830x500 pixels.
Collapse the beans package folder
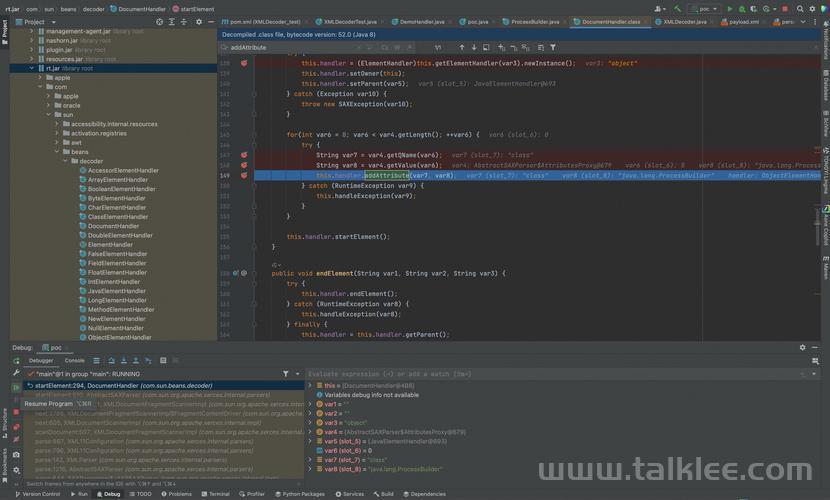point(57,152)
